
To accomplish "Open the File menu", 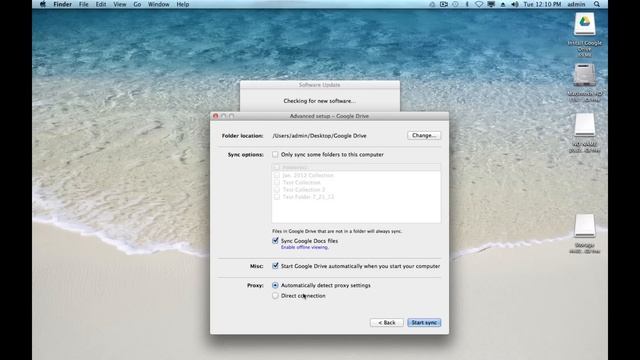I will [x=83, y=4].
